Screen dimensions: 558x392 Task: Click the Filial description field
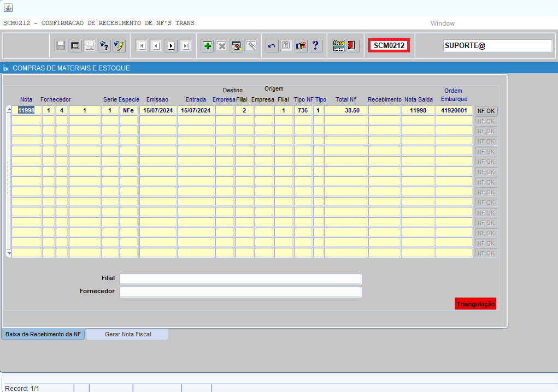240,278
